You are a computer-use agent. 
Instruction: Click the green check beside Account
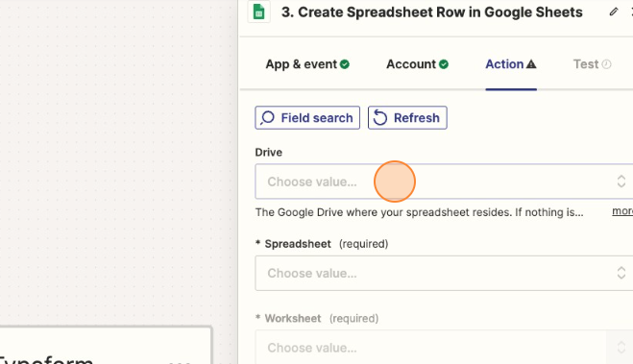[444, 64]
